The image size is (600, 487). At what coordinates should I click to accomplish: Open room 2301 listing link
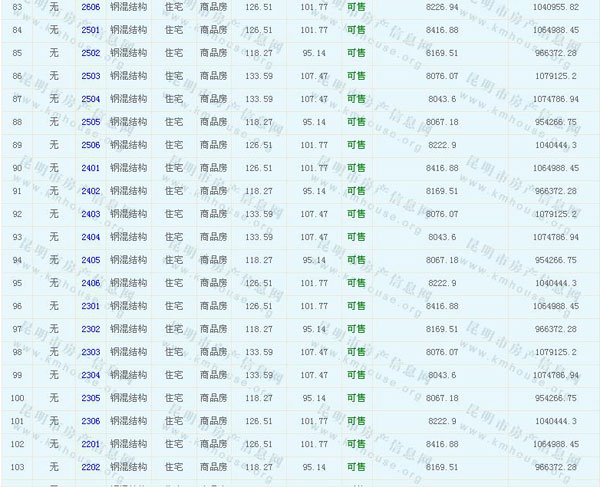click(x=90, y=306)
